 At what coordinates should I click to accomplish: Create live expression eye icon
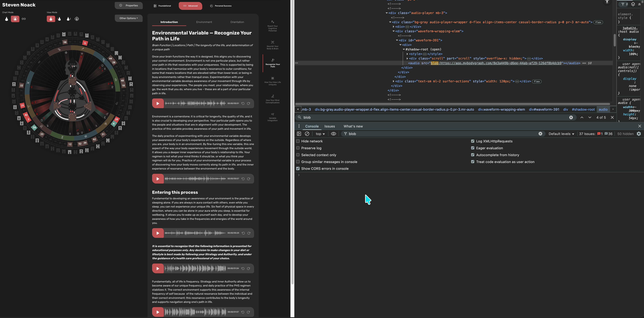pos(333,134)
